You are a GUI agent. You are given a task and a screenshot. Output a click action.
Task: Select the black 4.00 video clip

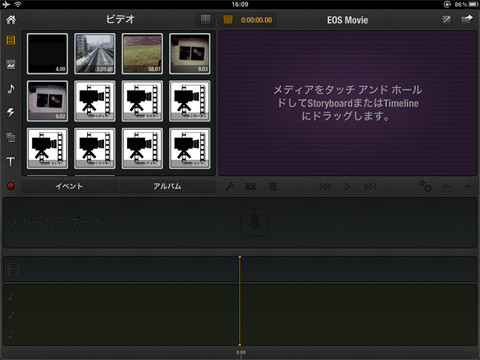(x=47, y=53)
